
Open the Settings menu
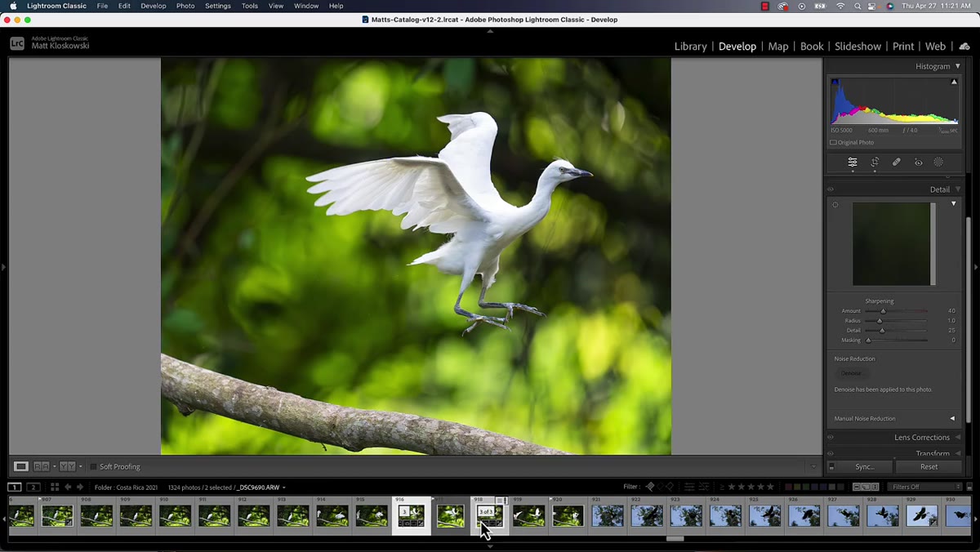click(x=217, y=6)
